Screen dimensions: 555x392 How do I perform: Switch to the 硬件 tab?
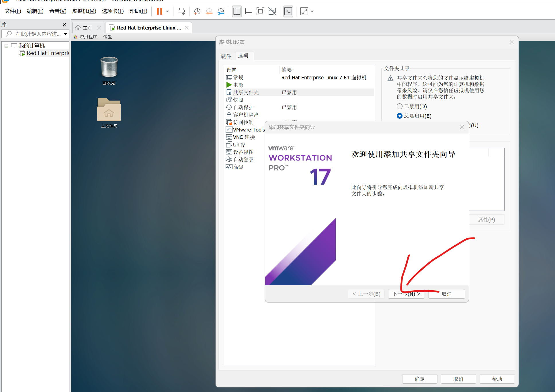coord(227,56)
